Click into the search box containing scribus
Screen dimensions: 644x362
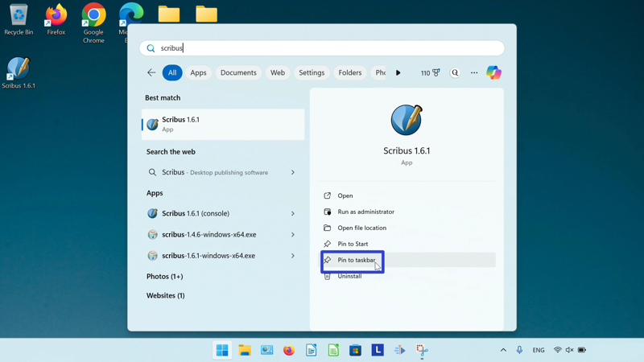click(322, 48)
